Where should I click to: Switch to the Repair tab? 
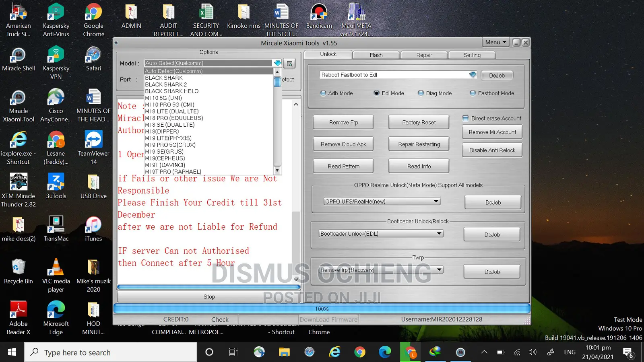(x=424, y=55)
